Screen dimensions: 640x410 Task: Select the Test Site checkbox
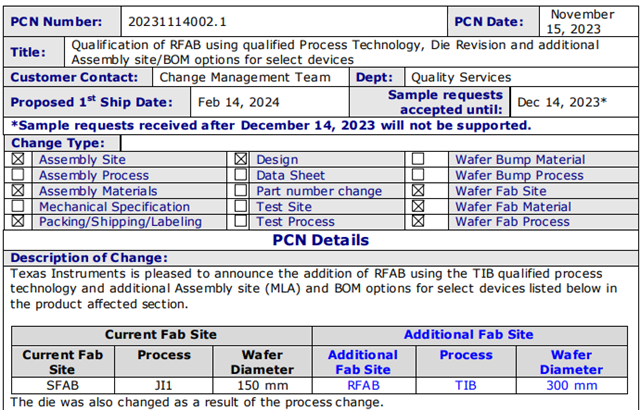pos(241,206)
